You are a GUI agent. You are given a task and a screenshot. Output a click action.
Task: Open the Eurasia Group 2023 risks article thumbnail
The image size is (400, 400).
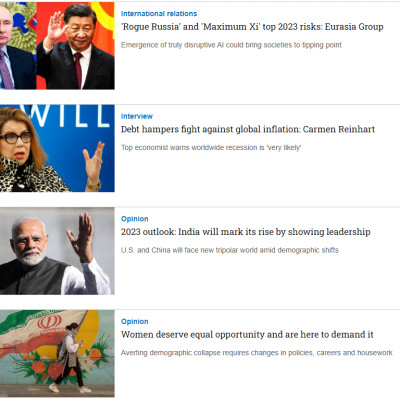point(57,46)
